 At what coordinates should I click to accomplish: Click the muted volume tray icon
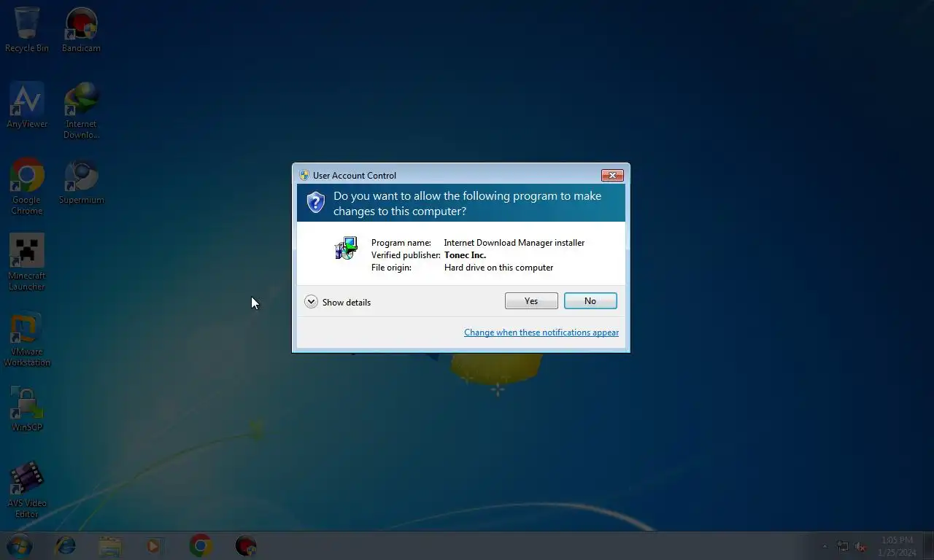861,546
